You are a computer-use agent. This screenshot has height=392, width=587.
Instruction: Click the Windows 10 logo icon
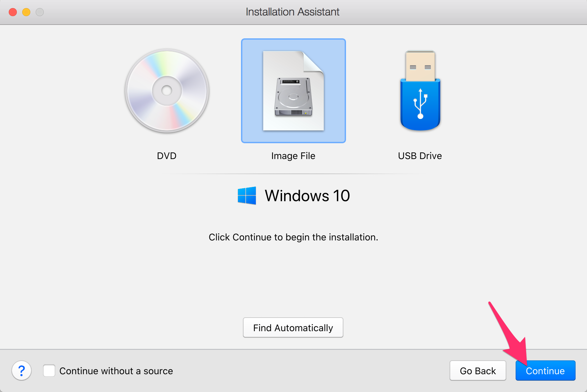pos(247,196)
